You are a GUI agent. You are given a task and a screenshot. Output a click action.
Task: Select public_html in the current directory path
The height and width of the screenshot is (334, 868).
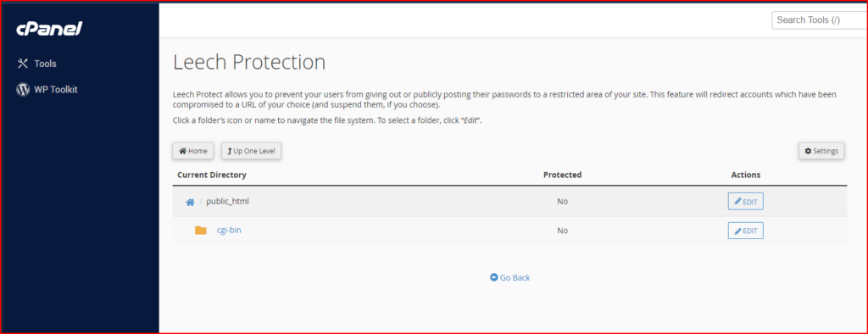[x=227, y=202]
